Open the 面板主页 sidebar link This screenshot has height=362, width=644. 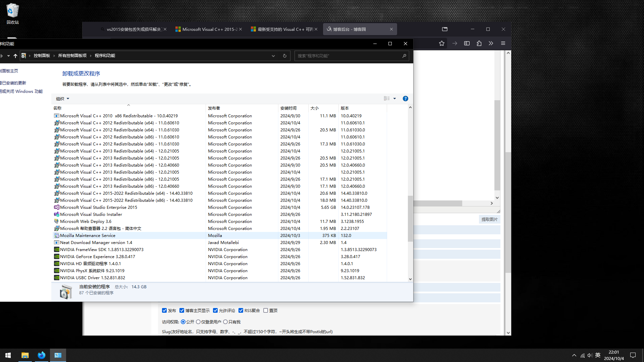[x=9, y=71]
